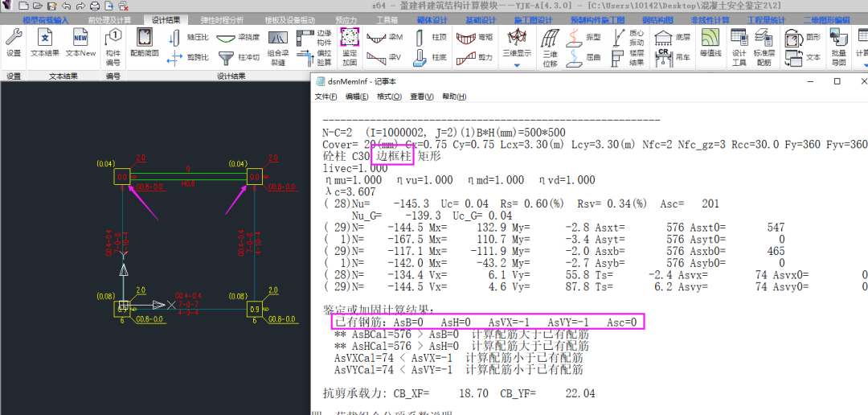This screenshot has height=415, width=868.
Task: Display 弯矩 bending moment diagram
Action: tap(475, 39)
